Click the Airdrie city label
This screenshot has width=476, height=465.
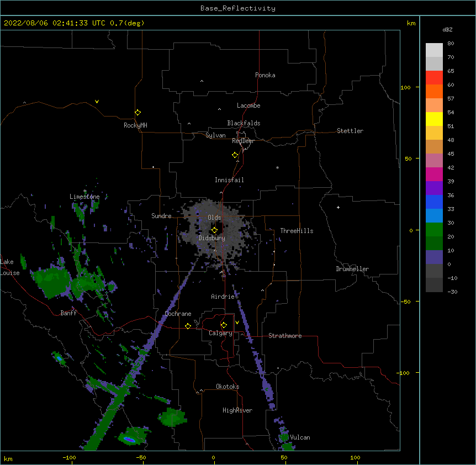tap(223, 297)
